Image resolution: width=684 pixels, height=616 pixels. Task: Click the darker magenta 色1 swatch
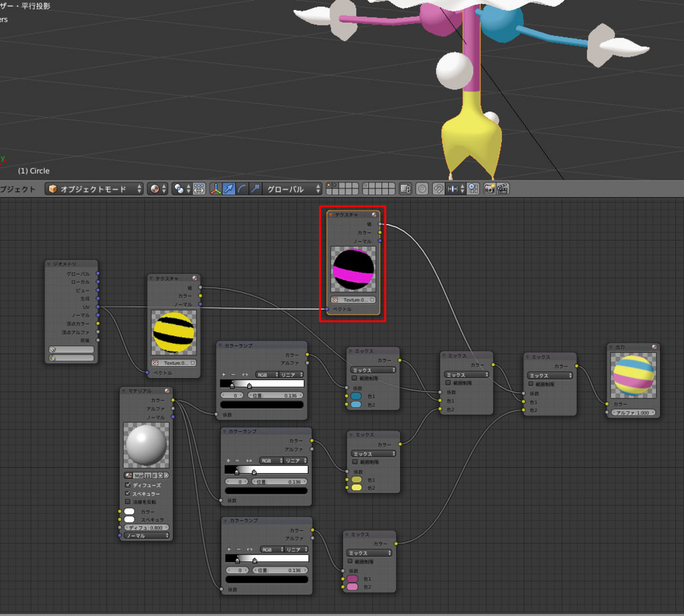click(353, 579)
